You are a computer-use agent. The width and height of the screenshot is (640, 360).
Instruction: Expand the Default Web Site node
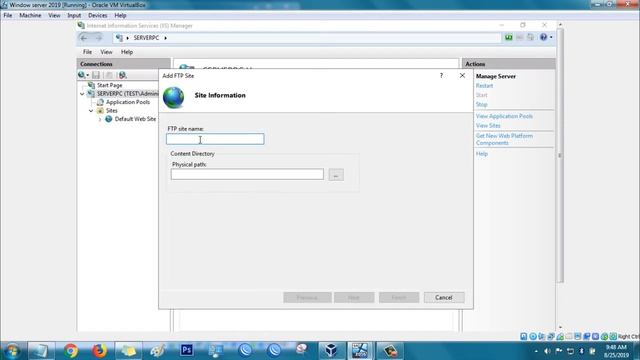click(x=100, y=119)
